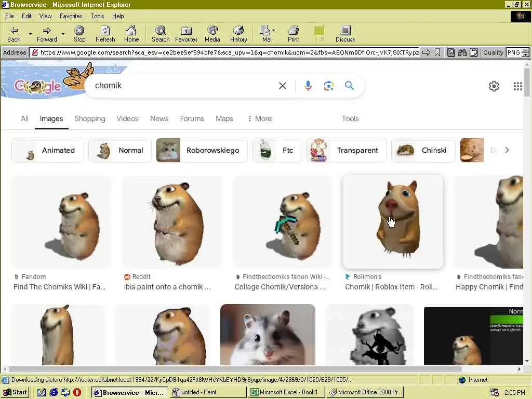Start voice search with microphone icon
This screenshot has height=399, width=532.
tap(308, 86)
